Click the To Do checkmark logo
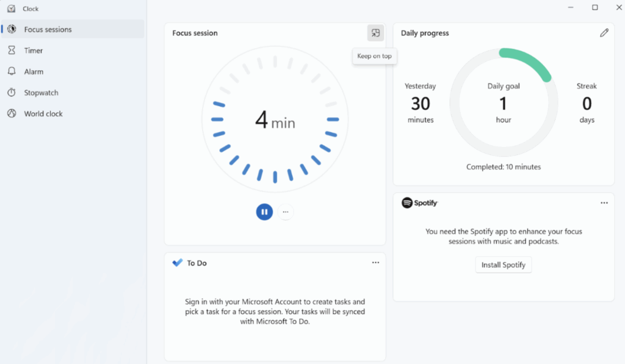625x364 pixels. pyautogui.click(x=178, y=263)
